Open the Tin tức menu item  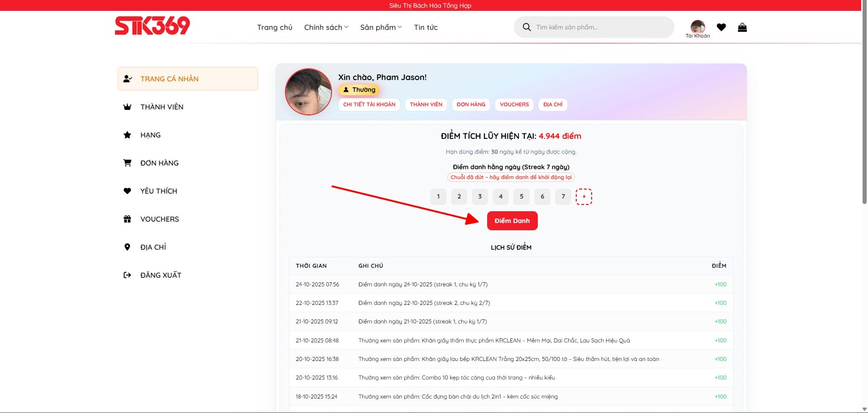[x=425, y=27]
